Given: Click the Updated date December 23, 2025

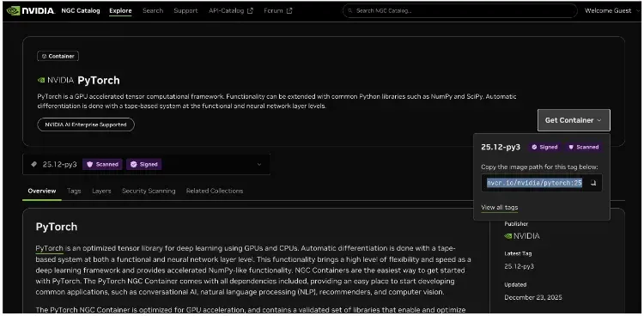Looking at the screenshot, I should [533, 297].
